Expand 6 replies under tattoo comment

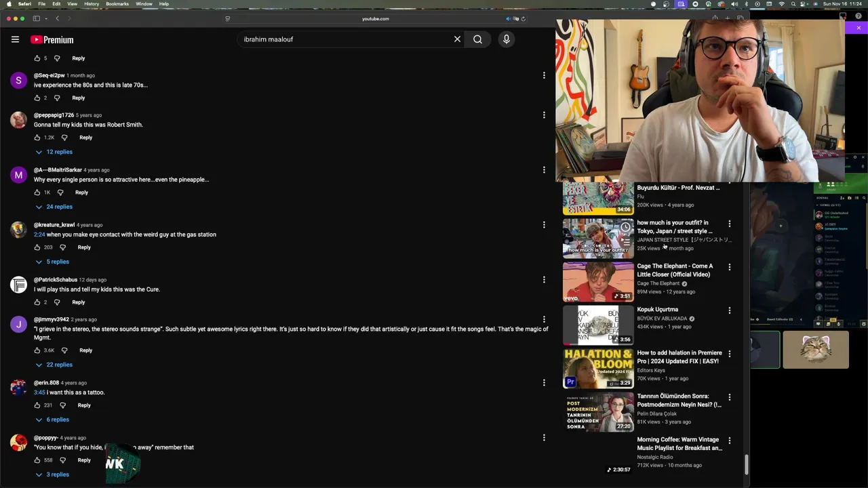pyautogui.click(x=53, y=420)
